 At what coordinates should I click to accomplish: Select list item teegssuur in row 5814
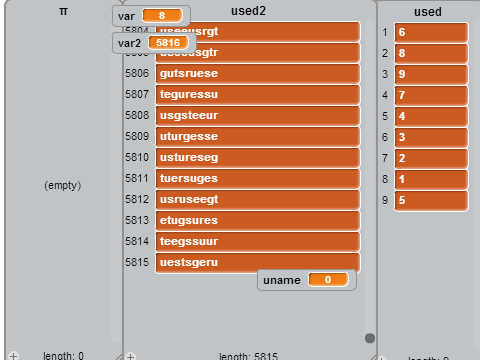pos(257,242)
